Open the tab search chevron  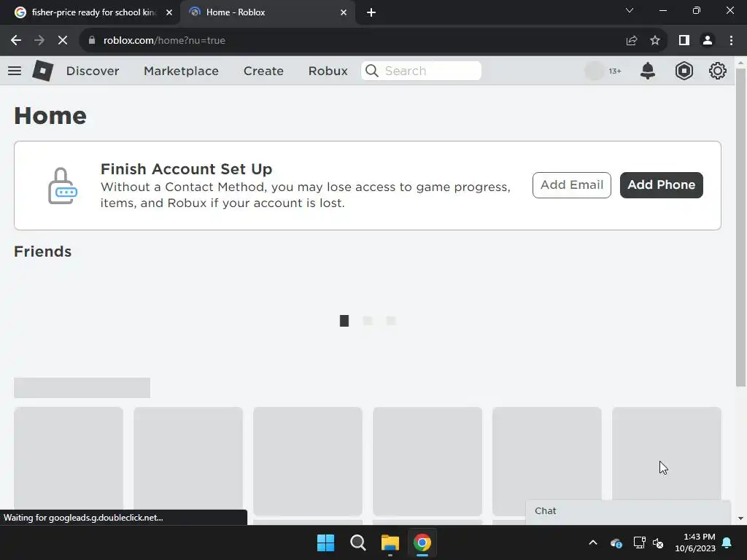coord(630,10)
